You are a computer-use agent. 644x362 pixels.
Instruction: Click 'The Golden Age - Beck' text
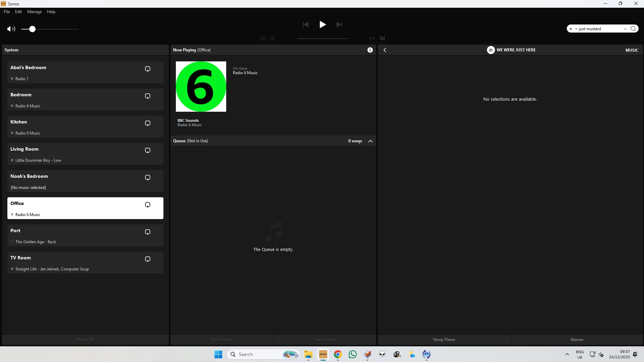(x=36, y=242)
